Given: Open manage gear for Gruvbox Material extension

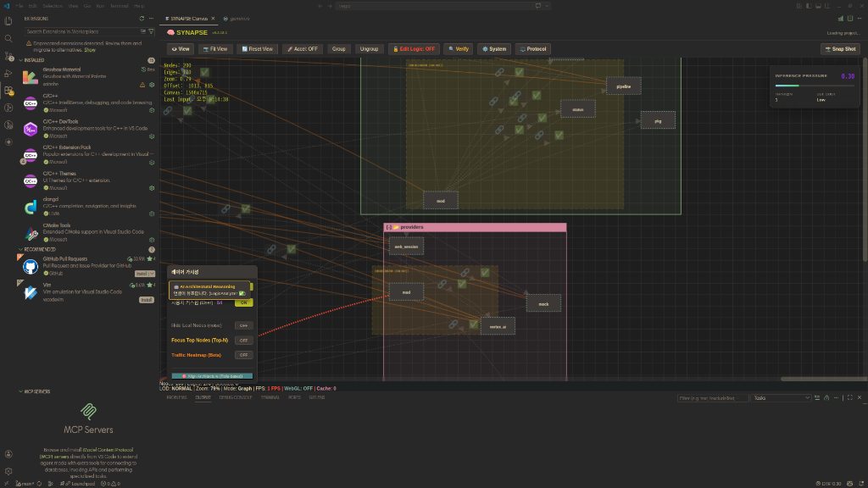Looking at the screenshot, I should (x=152, y=85).
